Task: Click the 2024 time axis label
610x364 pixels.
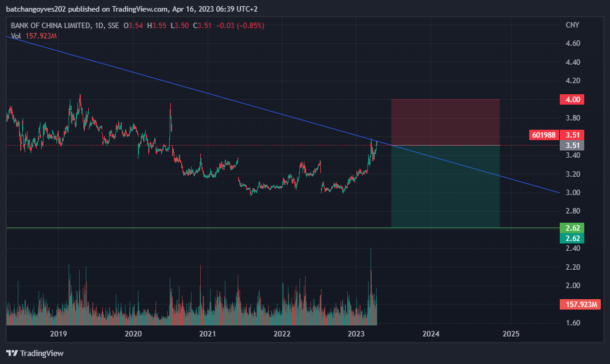Action: pyautogui.click(x=431, y=333)
